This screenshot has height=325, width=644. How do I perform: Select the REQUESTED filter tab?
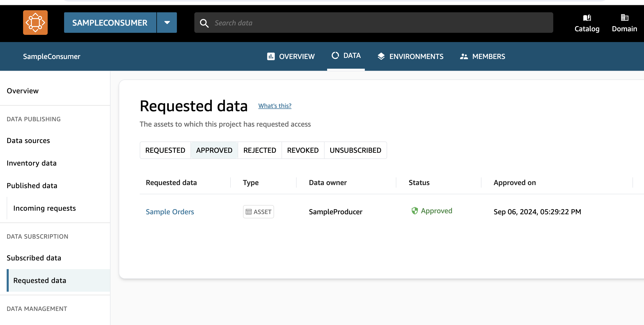pyautogui.click(x=165, y=150)
